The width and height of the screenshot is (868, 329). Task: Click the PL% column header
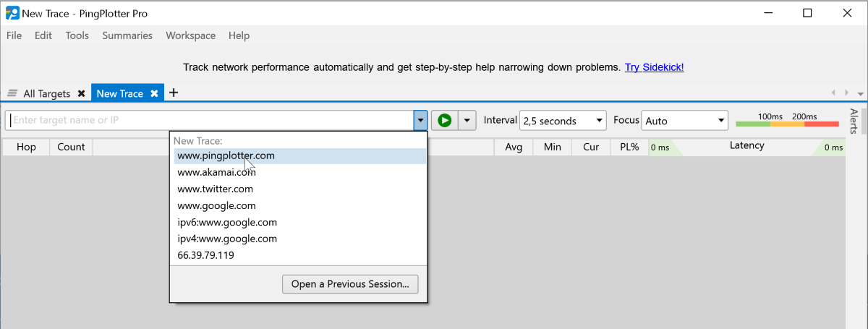[629, 147]
